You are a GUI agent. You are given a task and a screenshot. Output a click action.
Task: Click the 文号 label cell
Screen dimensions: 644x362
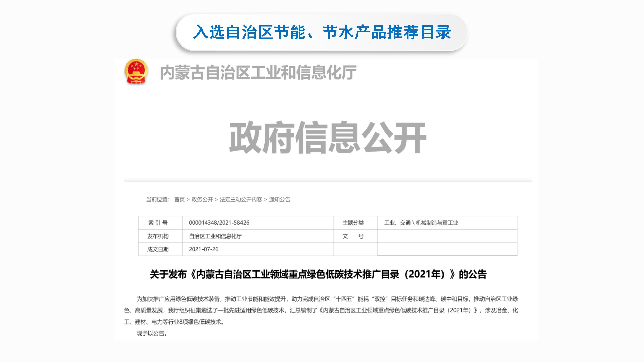click(x=353, y=236)
